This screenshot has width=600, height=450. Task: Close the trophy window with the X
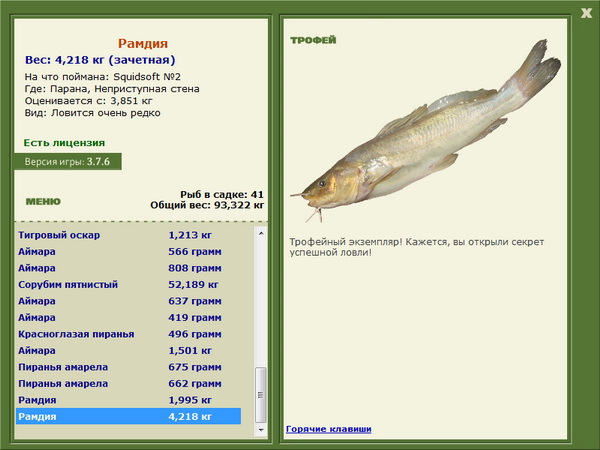[x=586, y=13]
